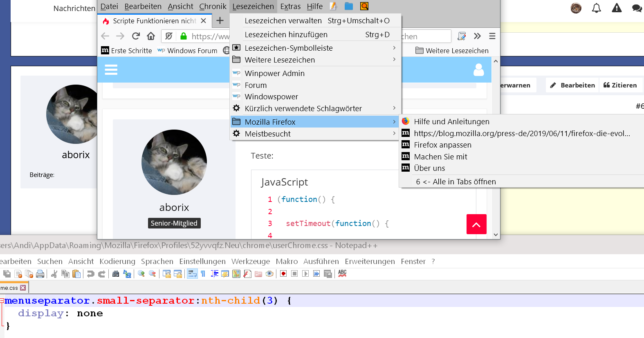Click the Firefox home icon
Screen dimensions: 644x338
tap(151, 36)
